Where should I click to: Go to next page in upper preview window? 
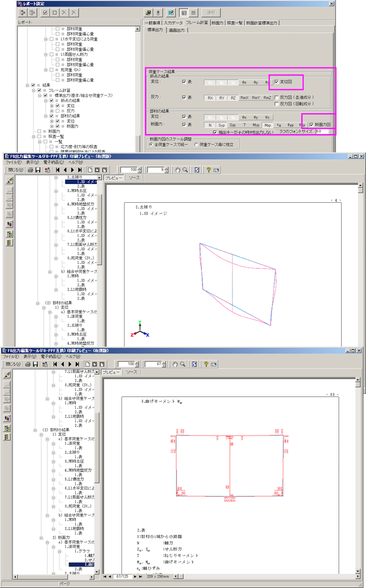tap(72, 170)
